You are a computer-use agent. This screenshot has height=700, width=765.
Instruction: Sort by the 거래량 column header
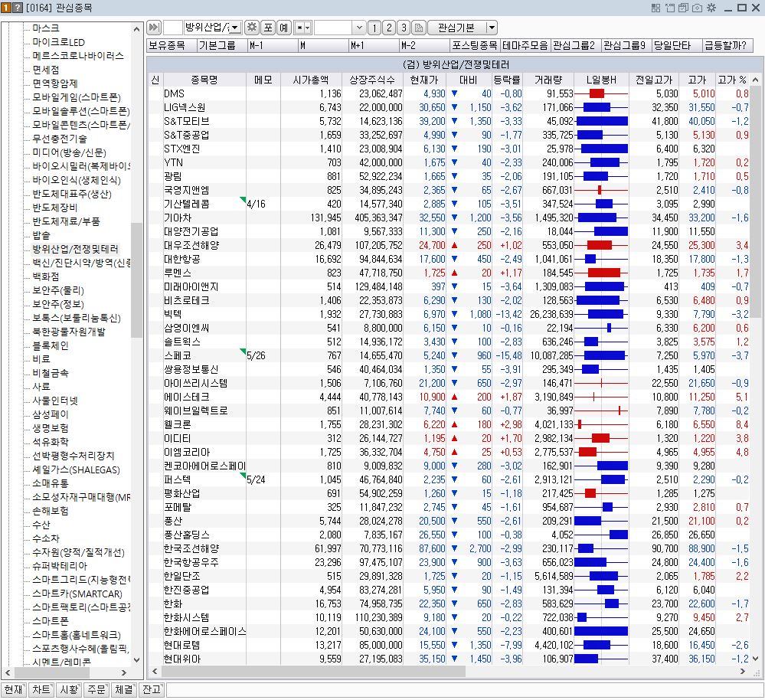pos(548,80)
